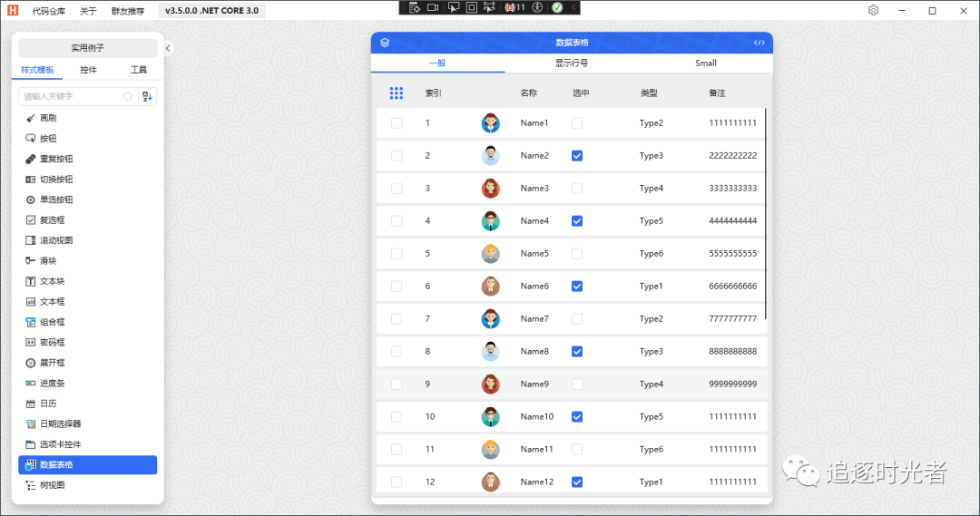
Task: Uncheck the 选中 checkbox for Name4
Action: click(577, 221)
